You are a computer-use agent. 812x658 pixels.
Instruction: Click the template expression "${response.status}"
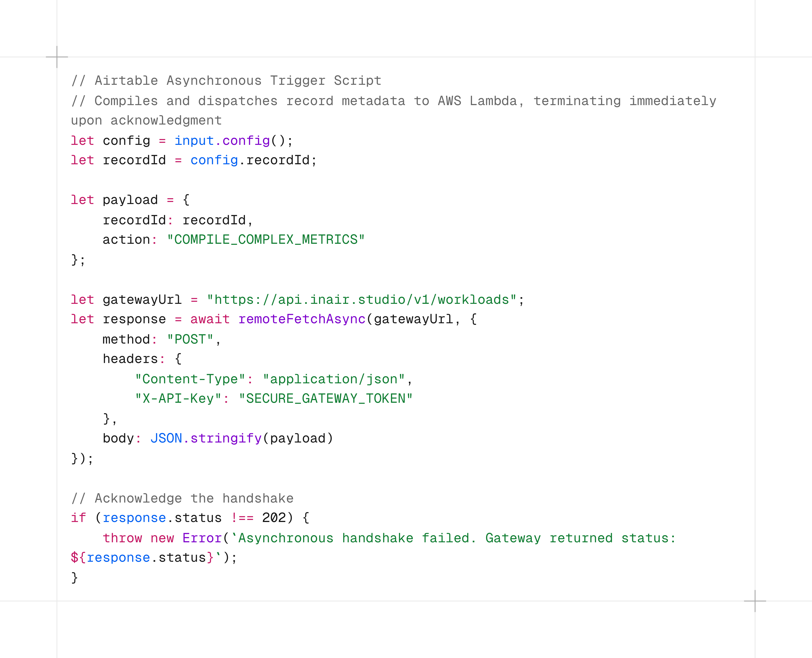[x=142, y=558]
